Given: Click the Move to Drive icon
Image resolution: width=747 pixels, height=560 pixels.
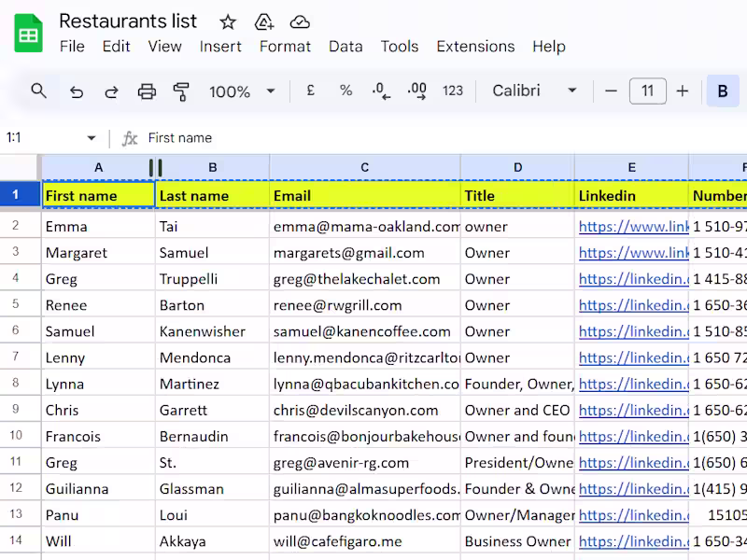Looking at the screenshot, I should point(264,21).
